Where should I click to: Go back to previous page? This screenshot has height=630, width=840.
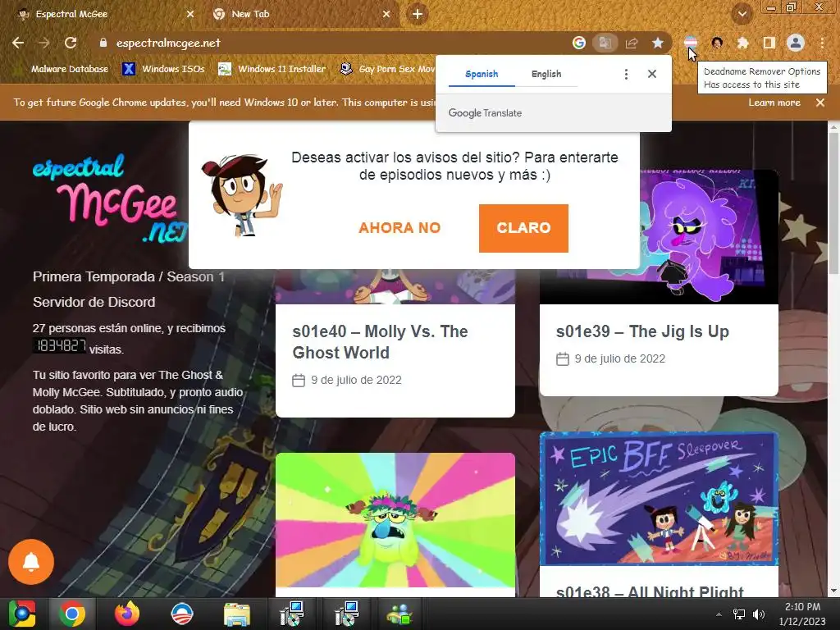coord(18,43)
